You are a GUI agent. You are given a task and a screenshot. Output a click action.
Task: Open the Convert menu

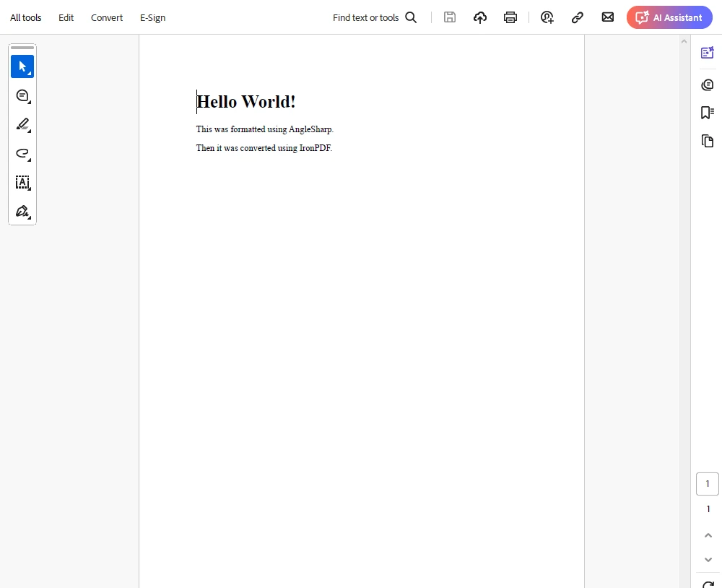[x=107, y=17]
